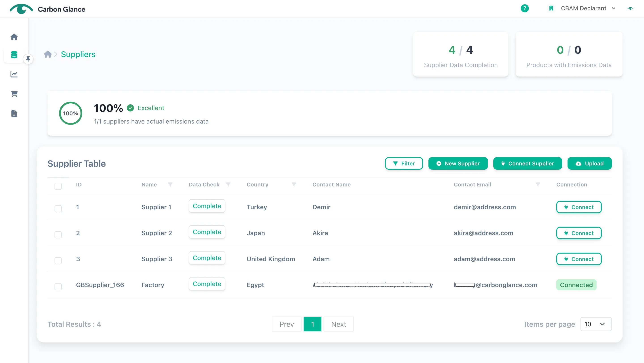Open the Name column filter icon
This screenshot has height=363, width=644.
170,184
